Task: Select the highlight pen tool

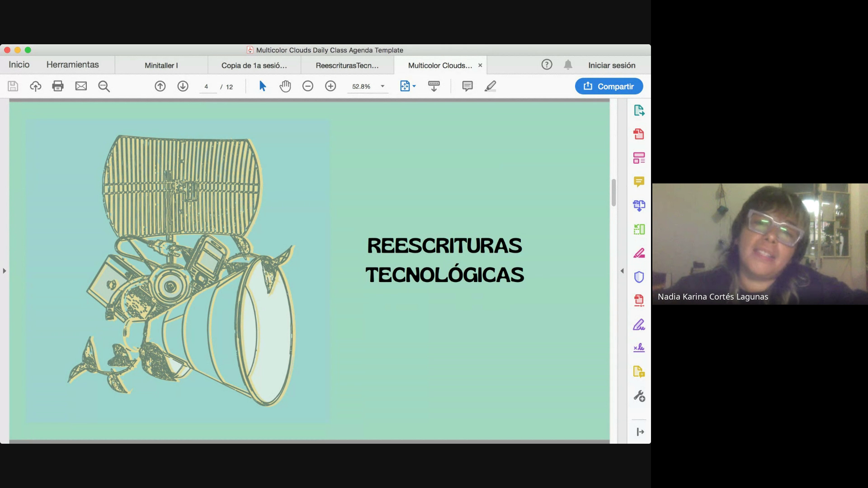Action: (x=491, y=86)
